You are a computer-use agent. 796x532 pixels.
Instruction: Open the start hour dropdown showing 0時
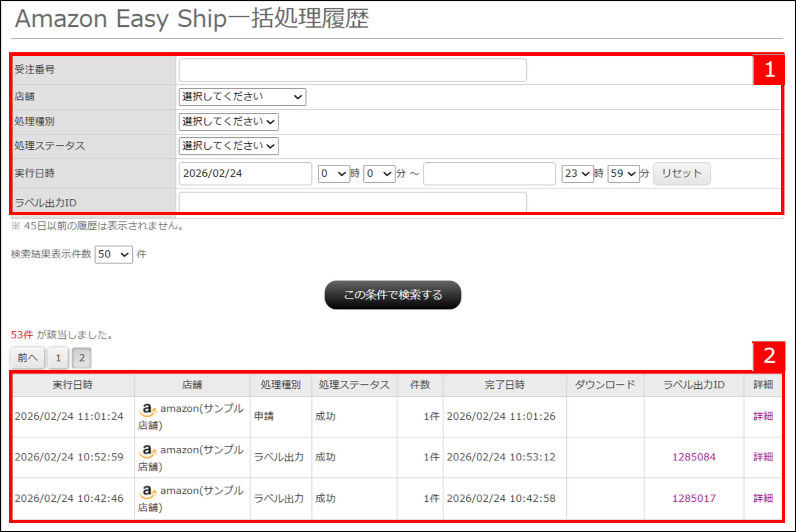click(334, 174)
